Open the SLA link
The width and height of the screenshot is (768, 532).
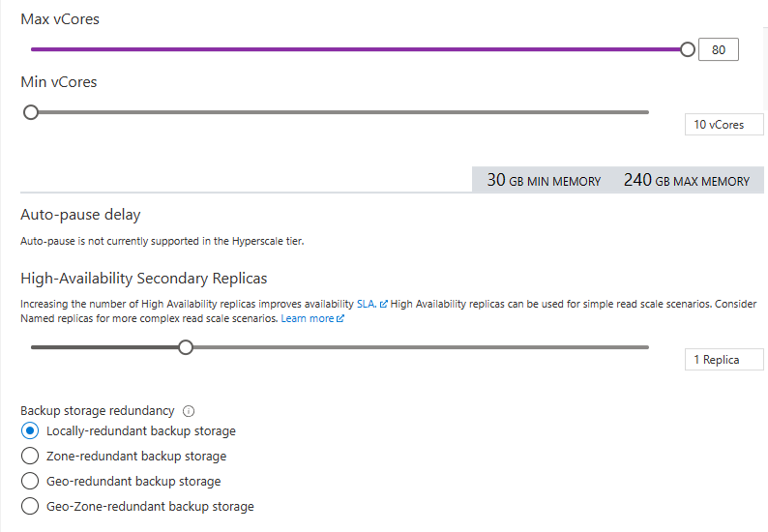367,305
